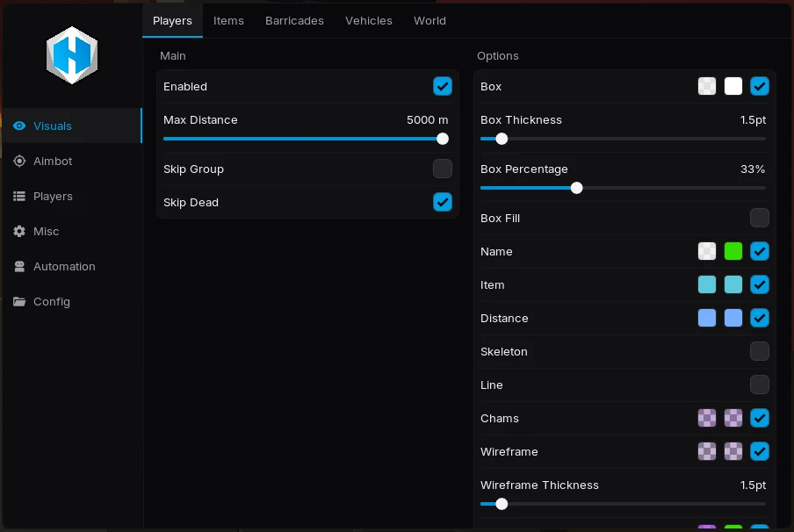Enable the Line checkbox

(760, 385)
